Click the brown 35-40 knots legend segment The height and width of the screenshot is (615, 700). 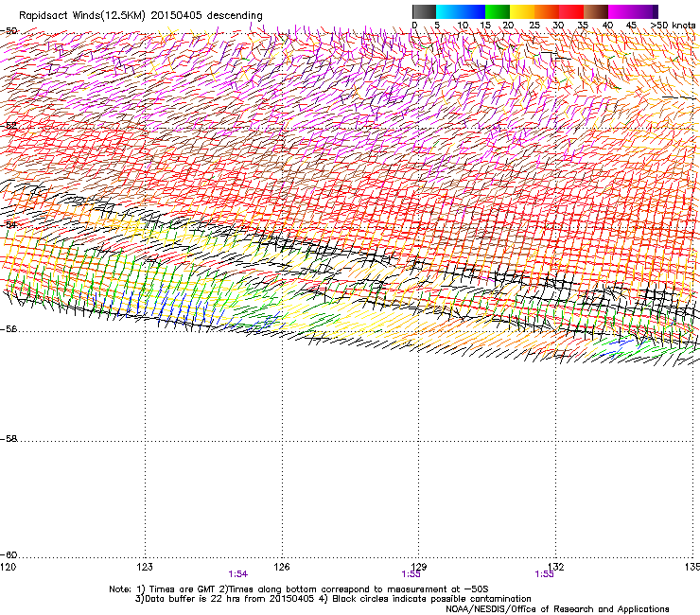(596, 11)
